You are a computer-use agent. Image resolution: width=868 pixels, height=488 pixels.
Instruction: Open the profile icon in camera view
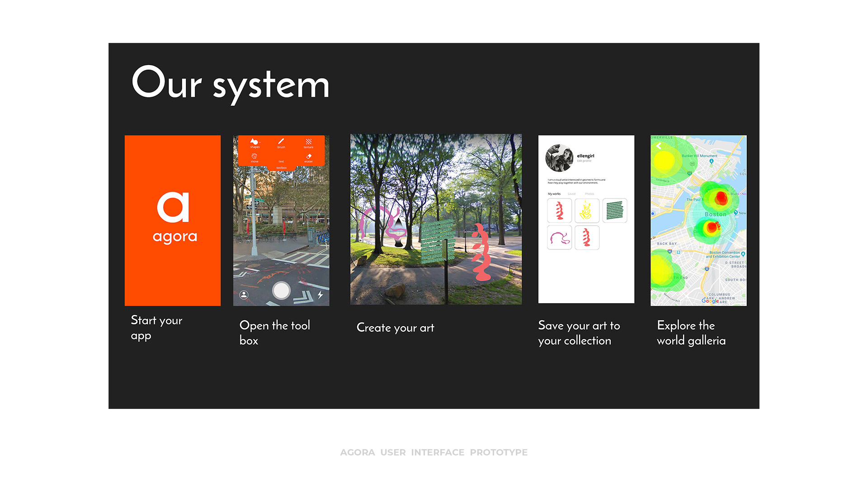click(x=244, y=295)
